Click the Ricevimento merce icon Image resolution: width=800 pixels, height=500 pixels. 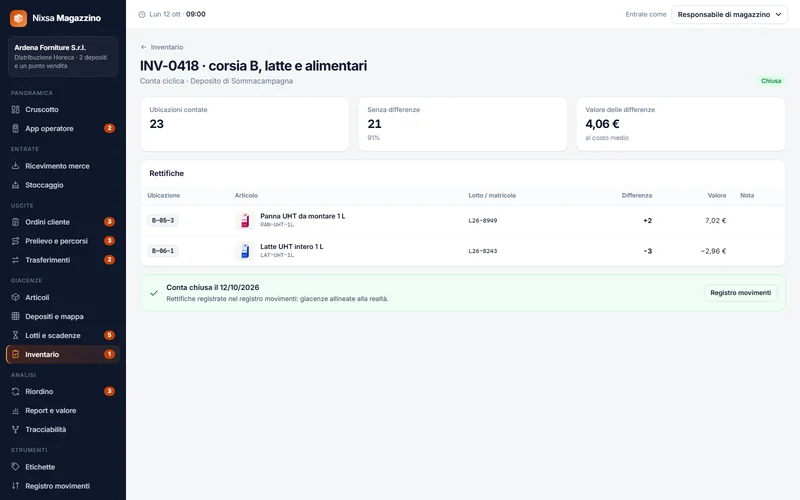(15, 166)
